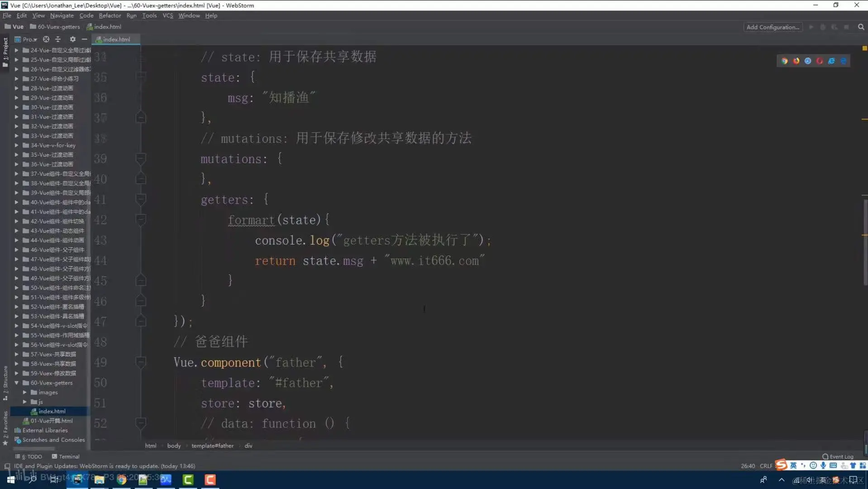Click the 'Scroll from Source' crosshair icon

tap(46, 39)
